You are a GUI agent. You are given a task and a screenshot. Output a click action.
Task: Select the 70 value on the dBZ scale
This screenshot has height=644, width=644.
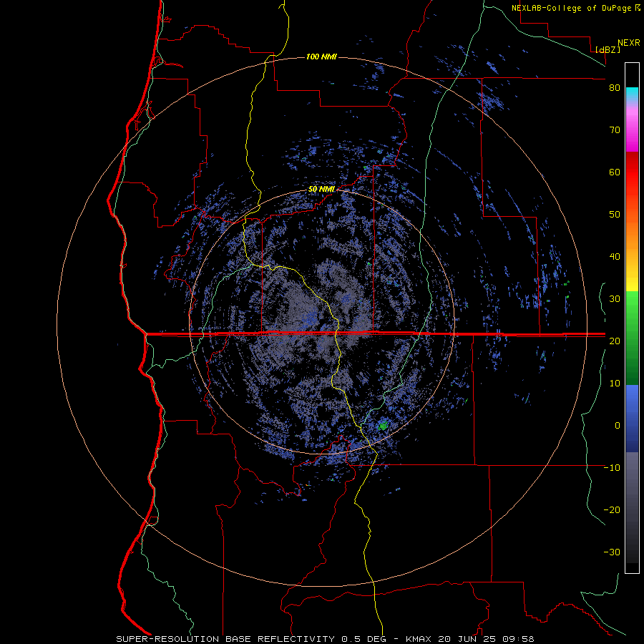coord(615,130)
